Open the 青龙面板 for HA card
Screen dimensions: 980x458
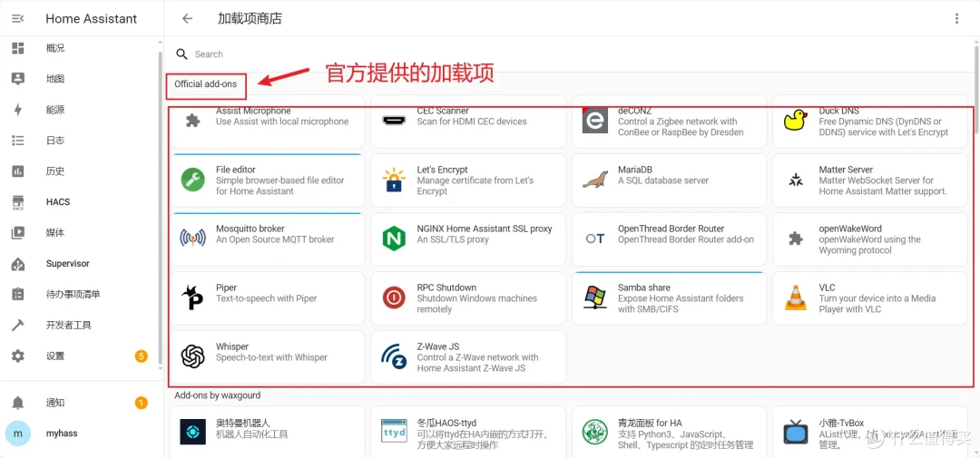click(x=669, y=432)
